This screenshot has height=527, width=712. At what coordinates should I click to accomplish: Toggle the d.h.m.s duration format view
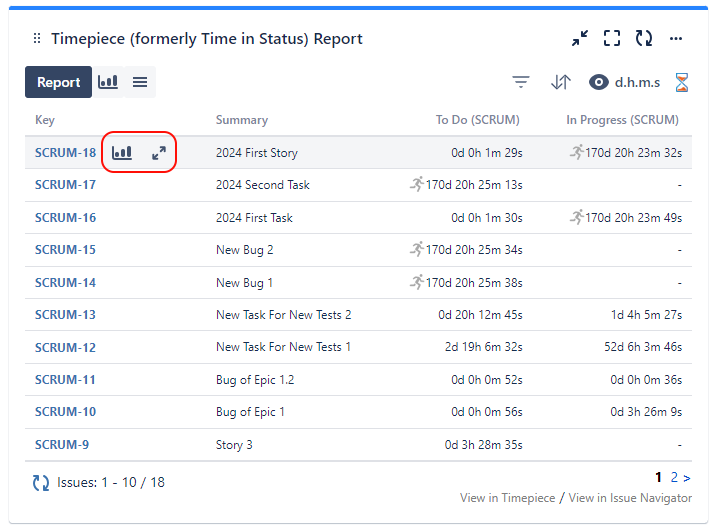pos(625,82)
